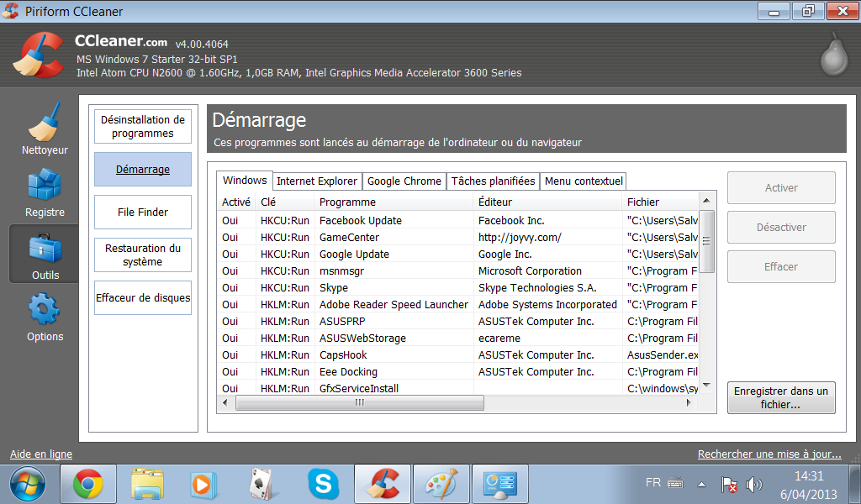
Task: Click the Activer button
Action: [x=781, y=187]
